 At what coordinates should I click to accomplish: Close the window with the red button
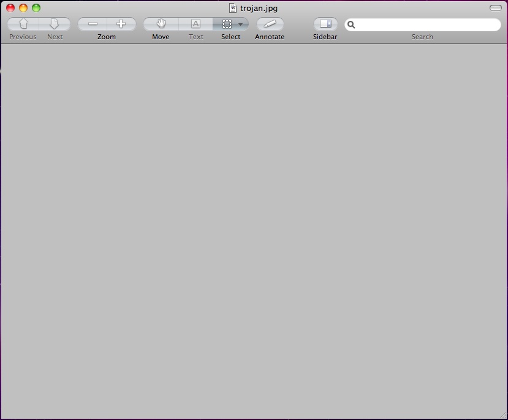click(x=10, y=8)
